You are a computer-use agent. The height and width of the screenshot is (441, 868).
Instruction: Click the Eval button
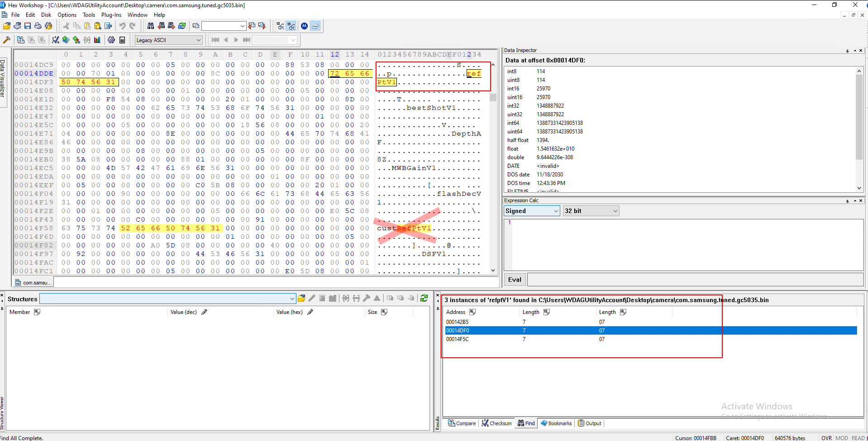pos(515,280)
